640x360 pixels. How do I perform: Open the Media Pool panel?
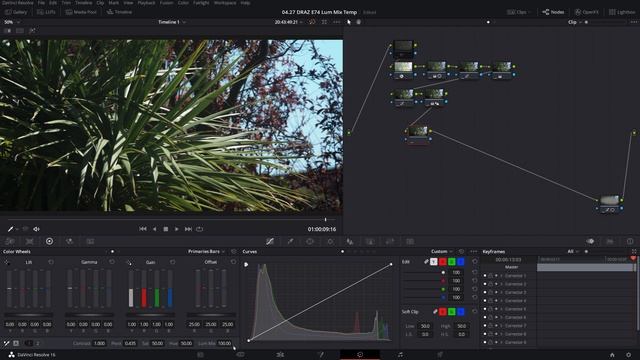[x=81, y=12]
